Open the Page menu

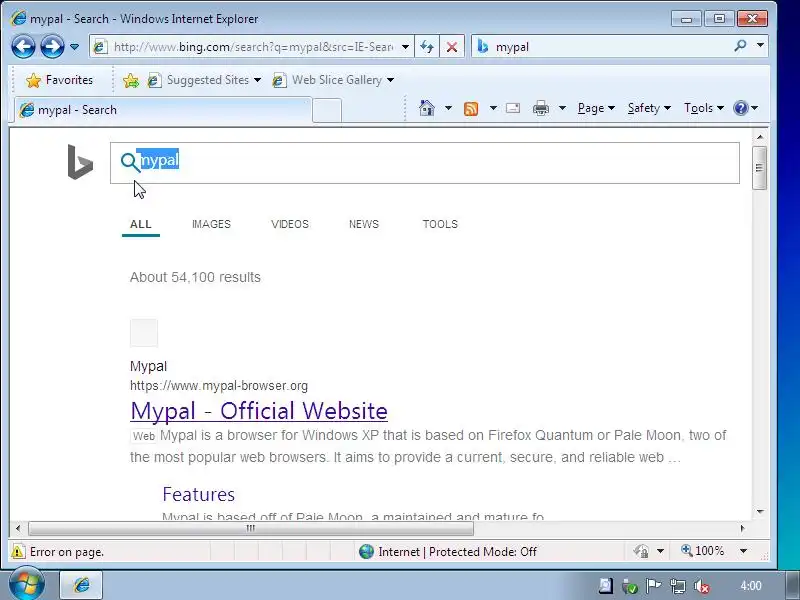[596, 108]
